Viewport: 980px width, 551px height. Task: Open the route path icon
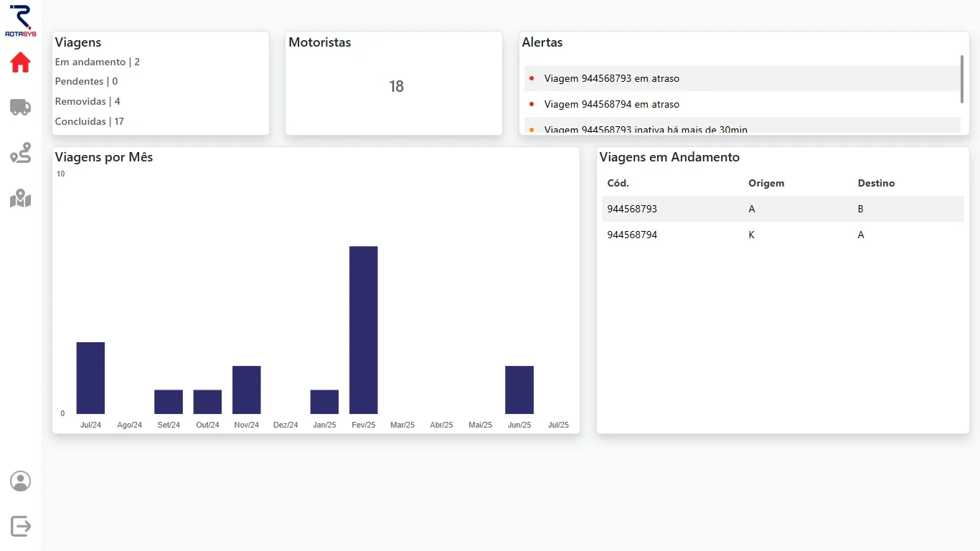coord(20,153)
